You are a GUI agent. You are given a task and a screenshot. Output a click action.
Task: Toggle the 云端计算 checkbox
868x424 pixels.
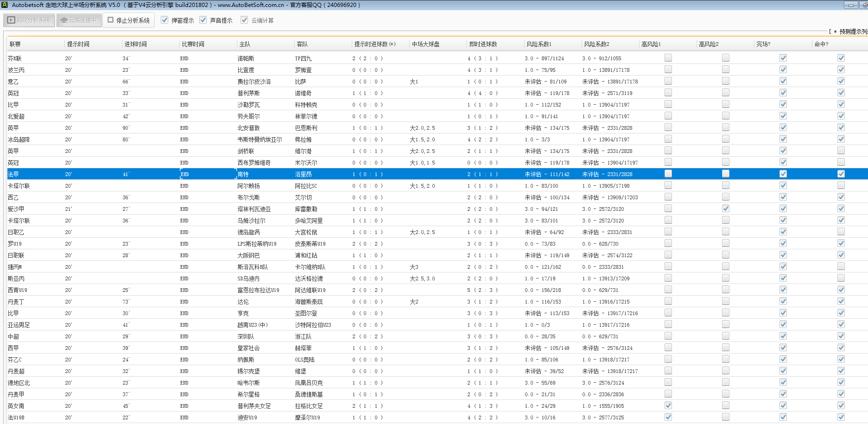(244, 20)
